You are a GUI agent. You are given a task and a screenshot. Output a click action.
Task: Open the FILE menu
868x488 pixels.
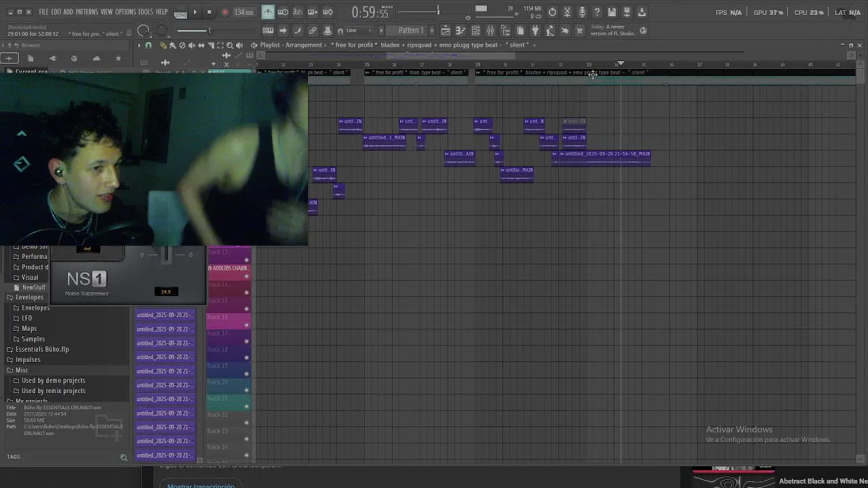tap(43, 12)
